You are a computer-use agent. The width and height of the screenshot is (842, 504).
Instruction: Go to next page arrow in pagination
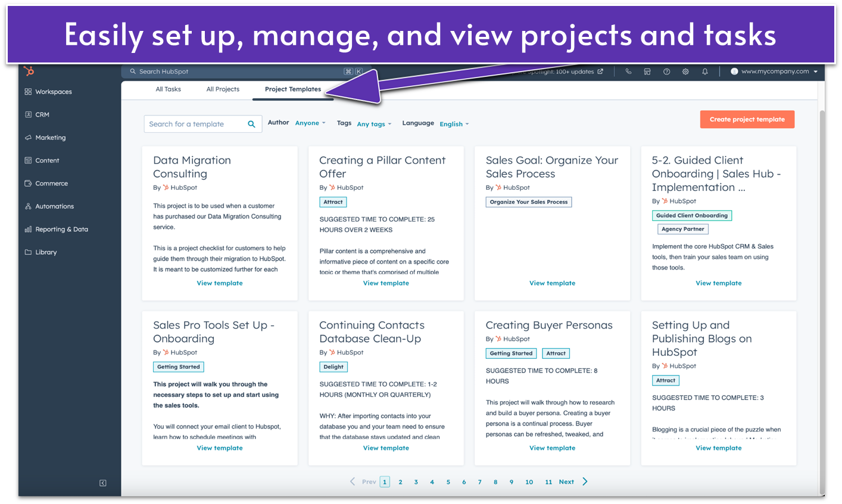point(585,482)
